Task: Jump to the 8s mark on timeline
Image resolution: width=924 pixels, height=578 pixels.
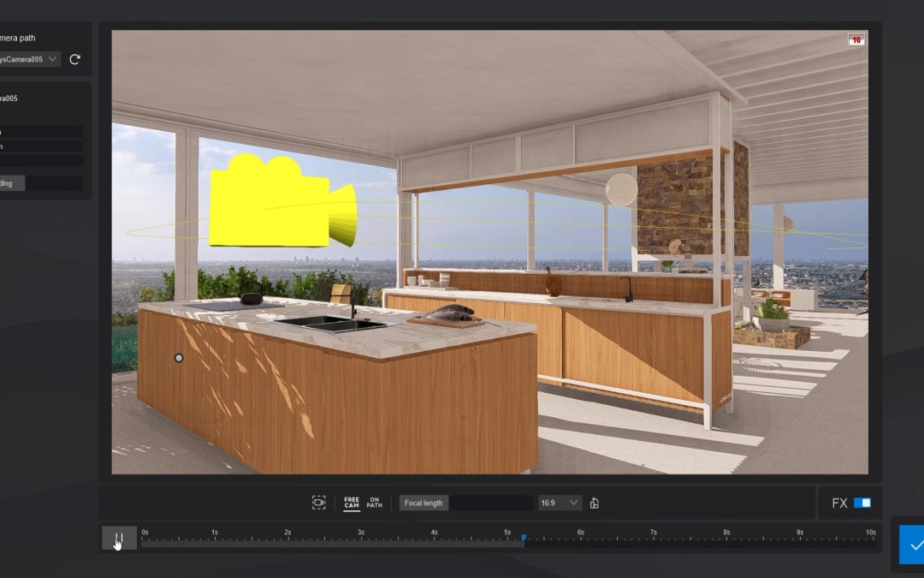Action: pos(726,539)
